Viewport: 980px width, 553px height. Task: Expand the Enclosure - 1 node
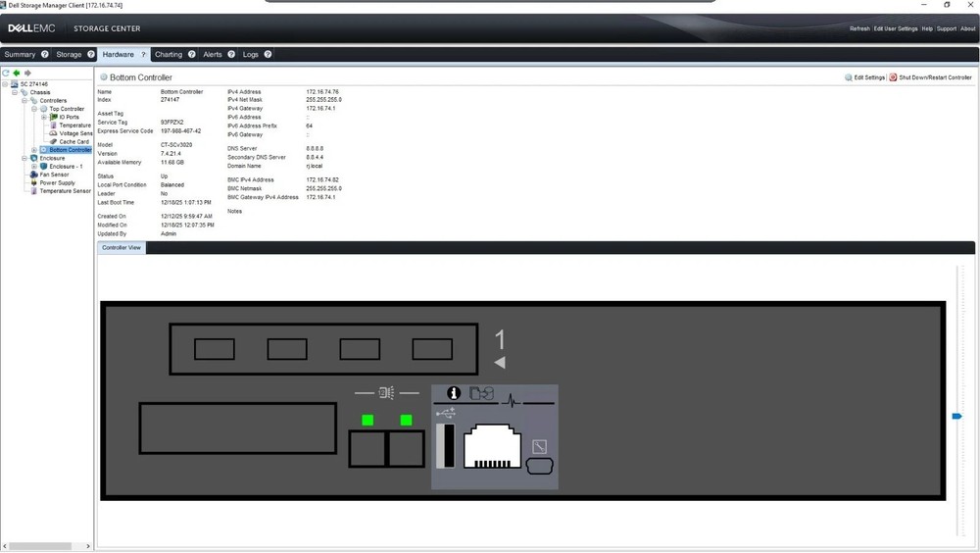34,167
